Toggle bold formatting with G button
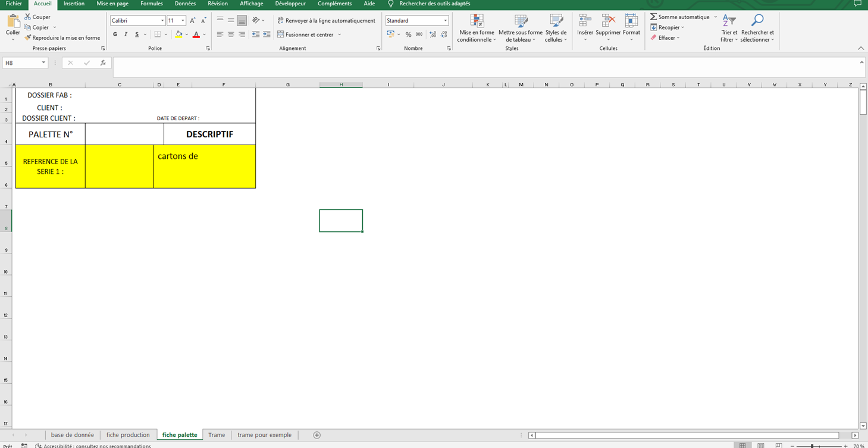Viewport: 868px width, 448px height. [115, 35]
